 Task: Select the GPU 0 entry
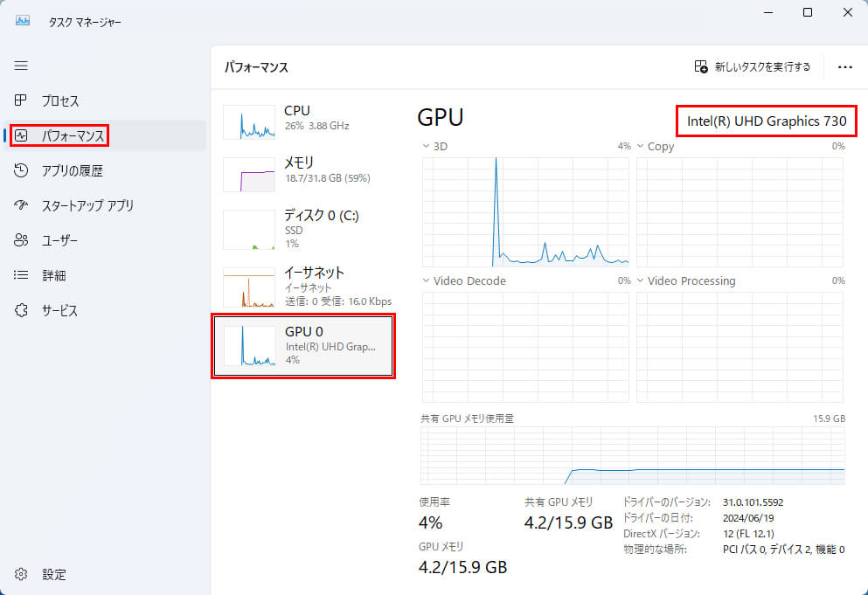[302, 346]
